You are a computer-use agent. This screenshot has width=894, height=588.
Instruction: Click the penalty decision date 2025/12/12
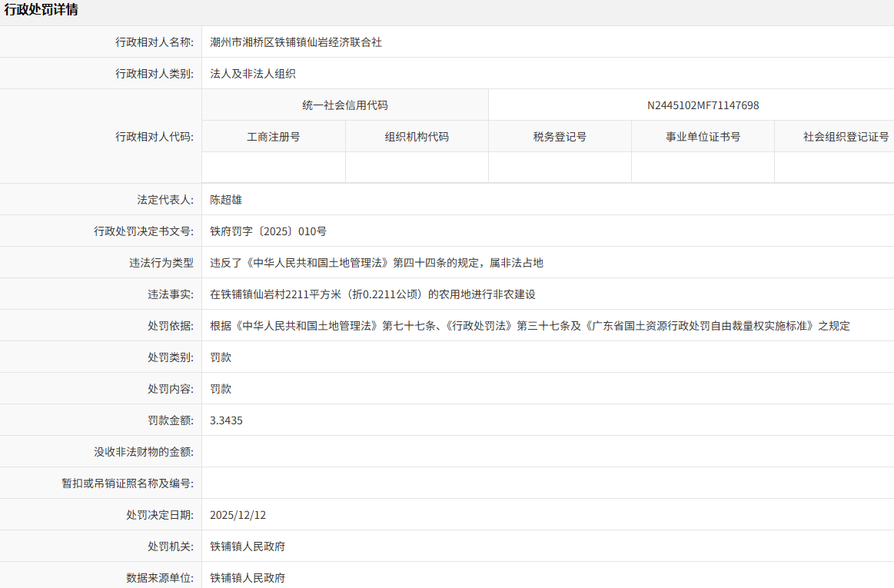click(x=238, y=515)
